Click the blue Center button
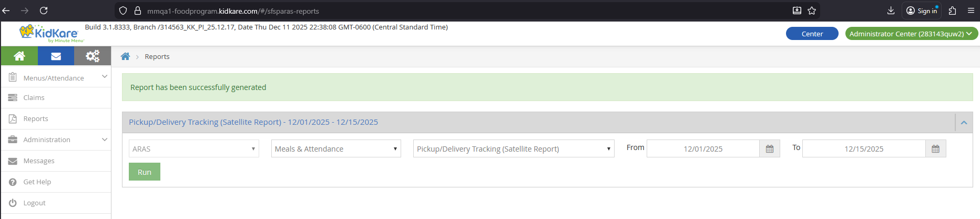The image size is (980, 219). [x=812, y=34]
